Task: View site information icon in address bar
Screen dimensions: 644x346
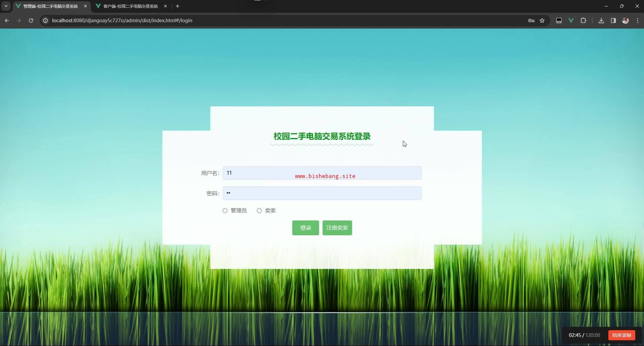Action: [45, 21]
